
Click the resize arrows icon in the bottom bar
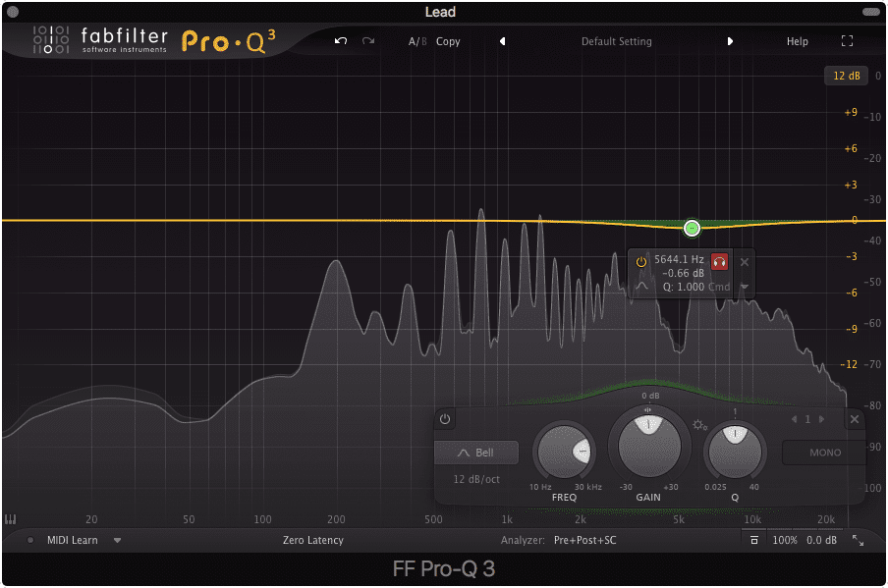[858, 540]
